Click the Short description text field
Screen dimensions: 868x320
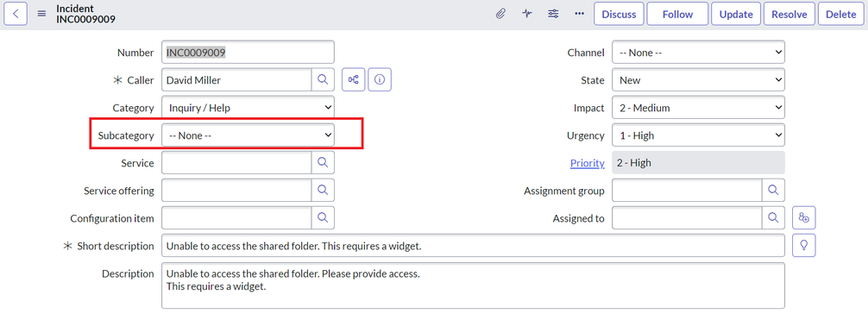[x=474, y=246]
